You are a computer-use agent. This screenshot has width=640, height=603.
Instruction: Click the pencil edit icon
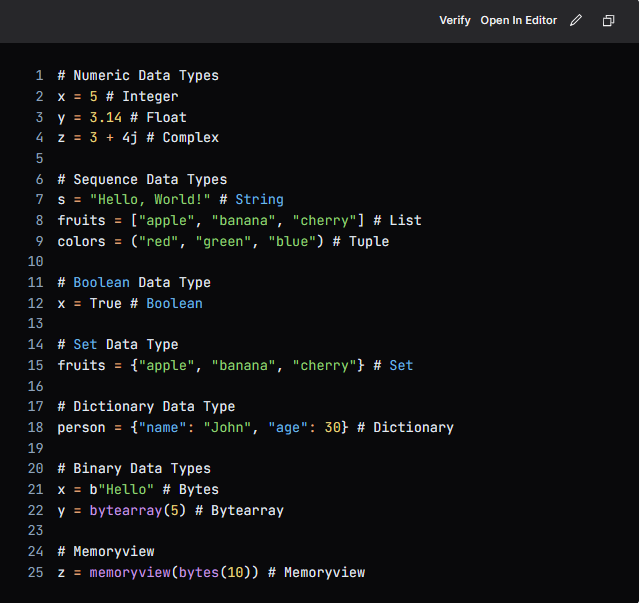[576, 20]
